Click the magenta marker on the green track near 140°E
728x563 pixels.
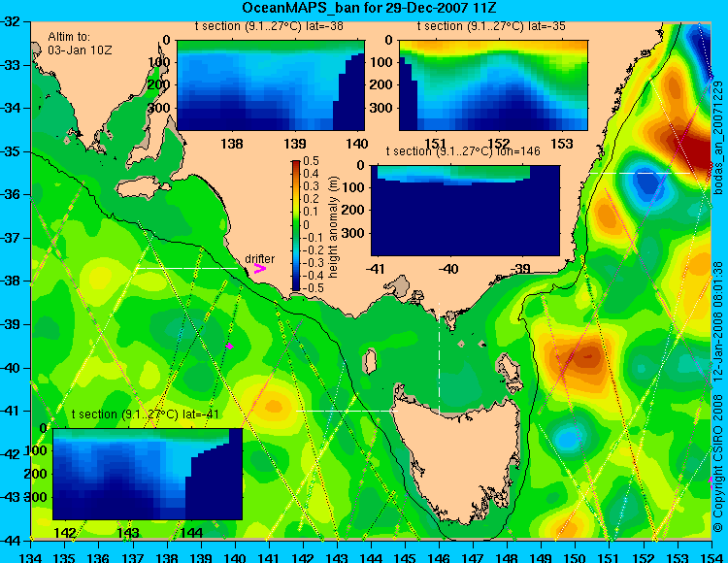coord(229,346)
